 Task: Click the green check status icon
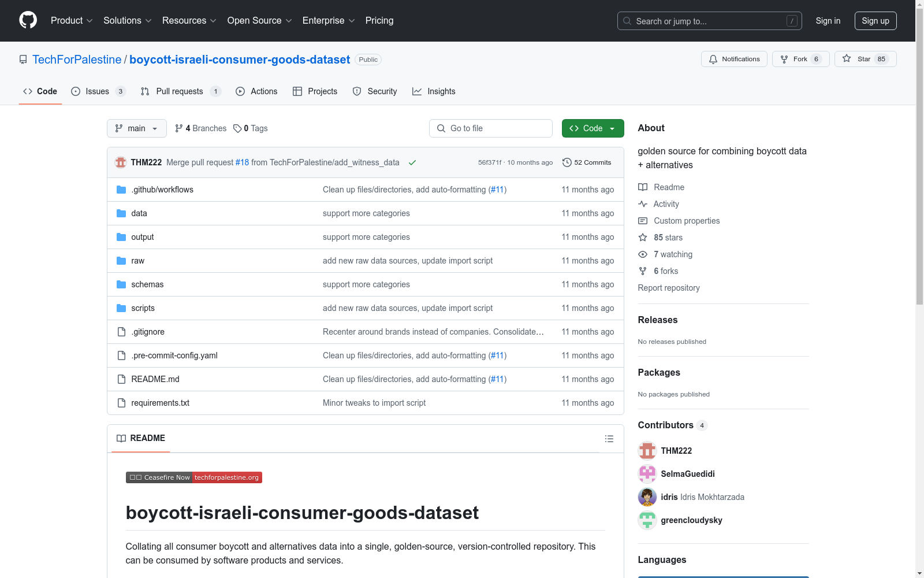pos(412,162)
